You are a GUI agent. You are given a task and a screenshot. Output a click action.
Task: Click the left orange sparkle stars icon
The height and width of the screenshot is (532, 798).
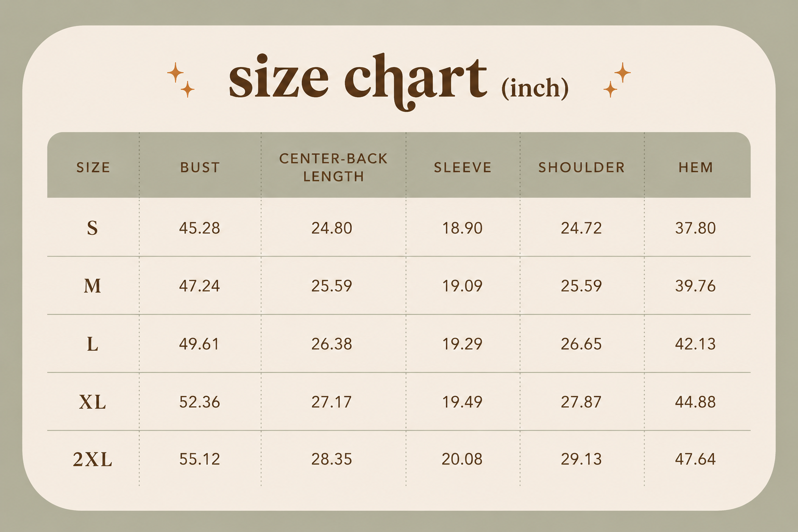[181, 80]
